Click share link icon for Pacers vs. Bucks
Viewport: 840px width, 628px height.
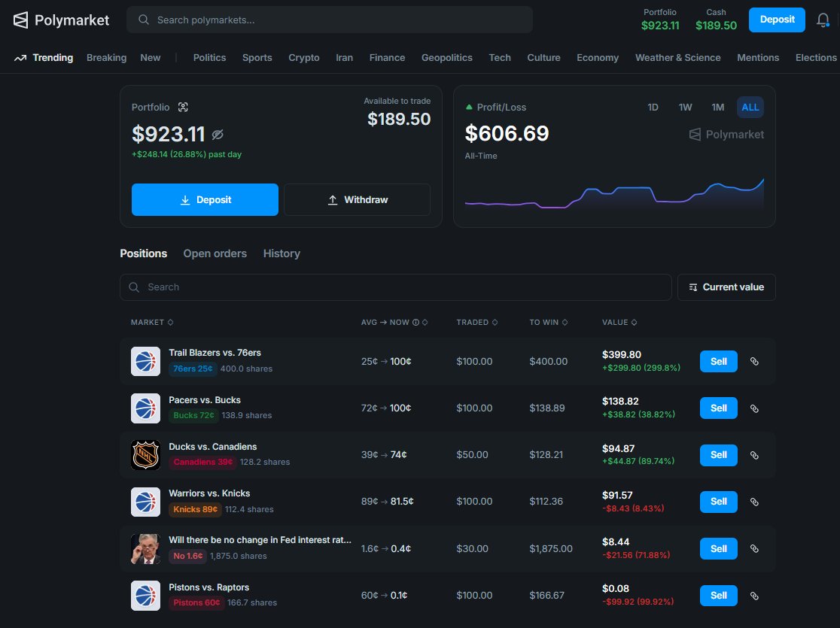pos(754,408)
